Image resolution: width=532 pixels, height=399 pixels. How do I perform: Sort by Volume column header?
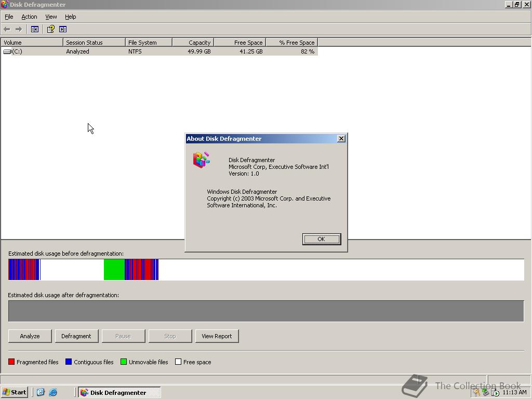point(32,43)
